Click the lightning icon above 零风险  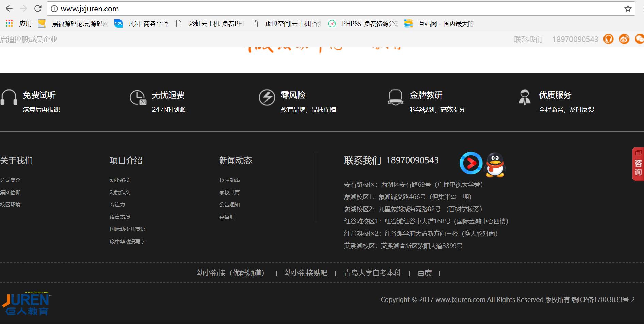point(267,97)
